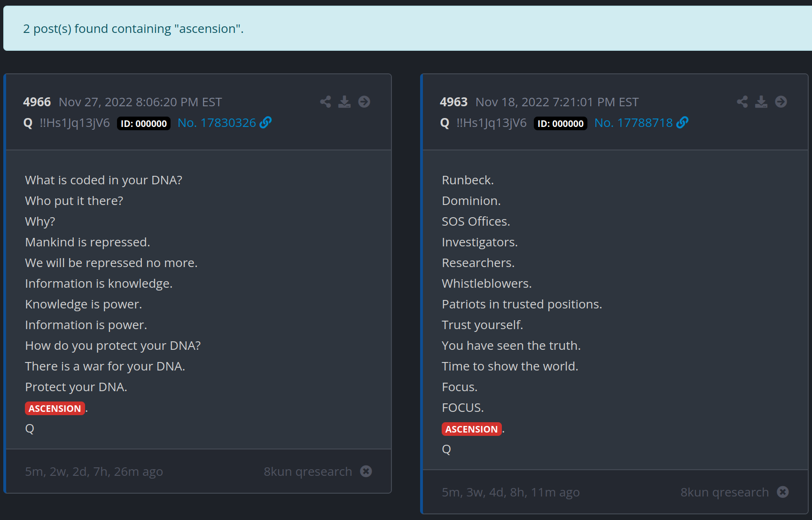Screen dimensions: 812x520
Task: Click line 'Who put it there?'
Action: point(74,201)
